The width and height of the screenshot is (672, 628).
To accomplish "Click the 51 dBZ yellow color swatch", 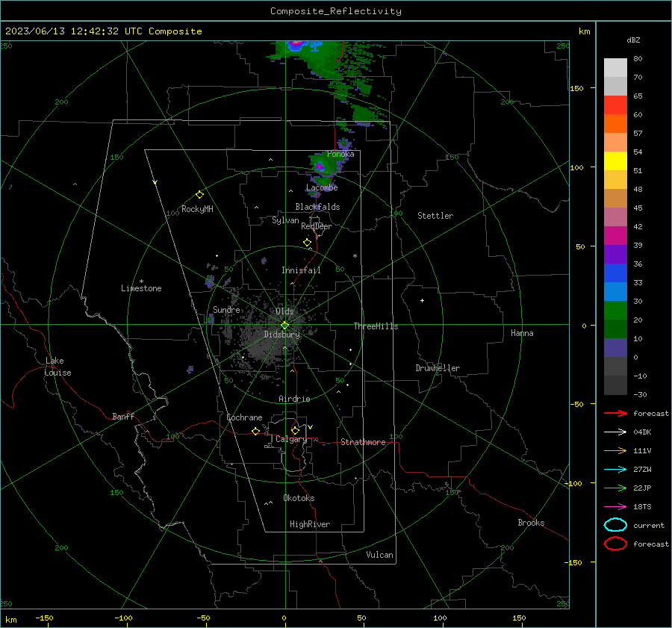I will (x=615, y=161).
